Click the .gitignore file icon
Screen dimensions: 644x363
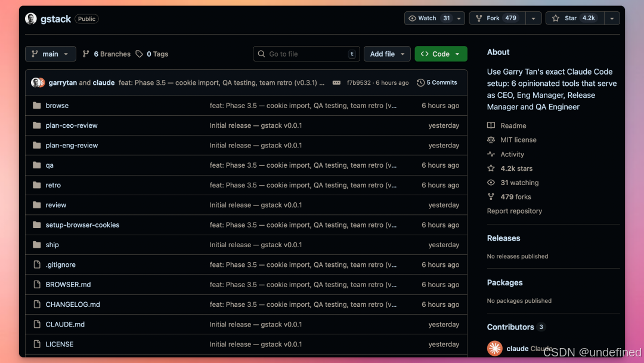[x=37, y=264]
